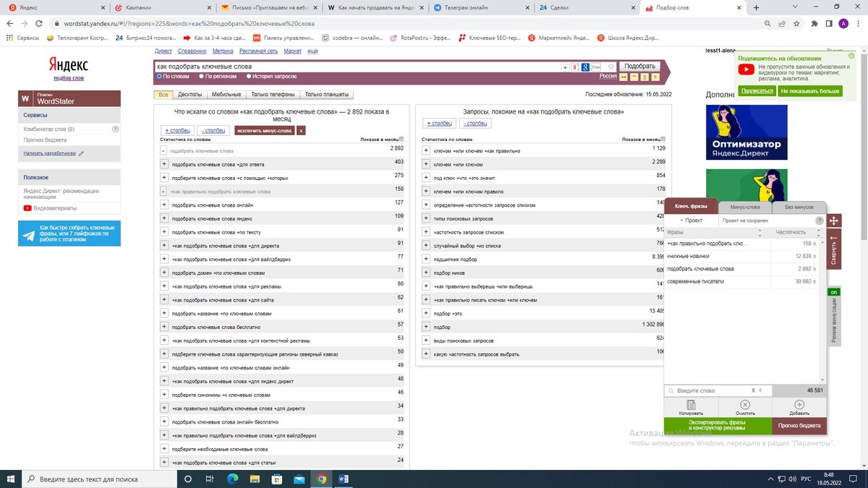The width and height of the screenshot is (868, 488).
Task: Click the Подобрать button
Action: pyautogui.click(x=639, y=66)
